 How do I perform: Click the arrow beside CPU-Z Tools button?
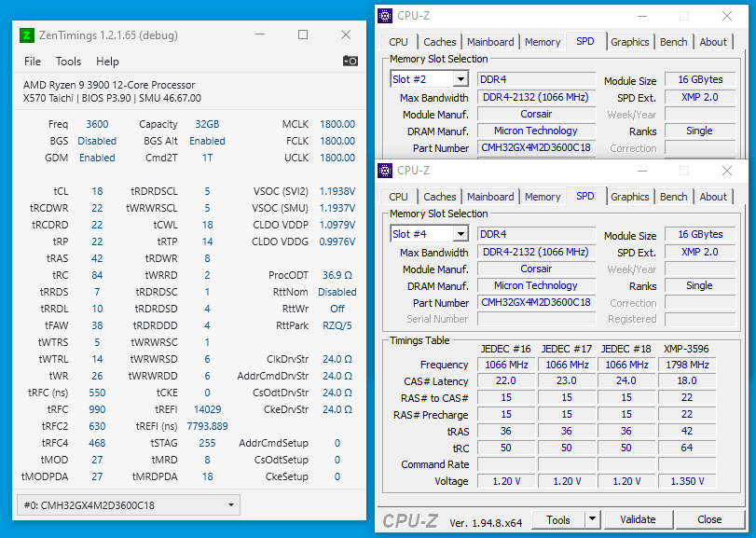click(x=592, y=519)
